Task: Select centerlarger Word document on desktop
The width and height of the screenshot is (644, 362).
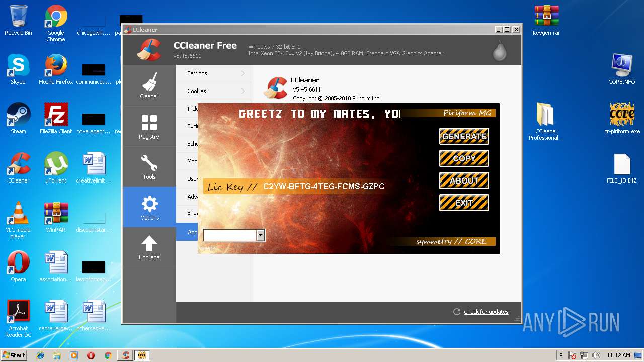Action: (x=56, y=316)
